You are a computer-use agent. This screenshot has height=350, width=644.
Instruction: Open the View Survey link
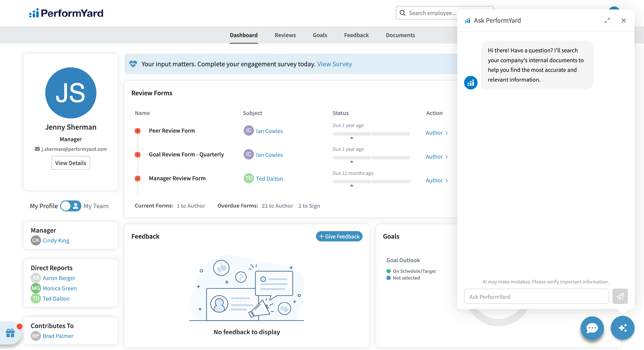pos(334,64)
